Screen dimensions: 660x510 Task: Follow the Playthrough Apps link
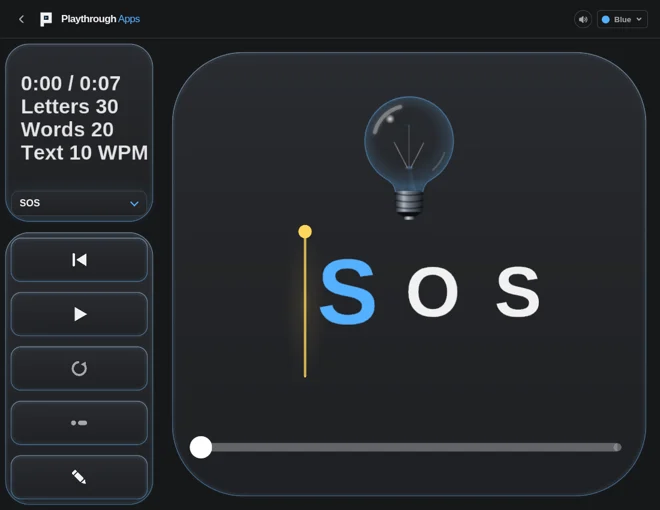click(x=100, y=19)
